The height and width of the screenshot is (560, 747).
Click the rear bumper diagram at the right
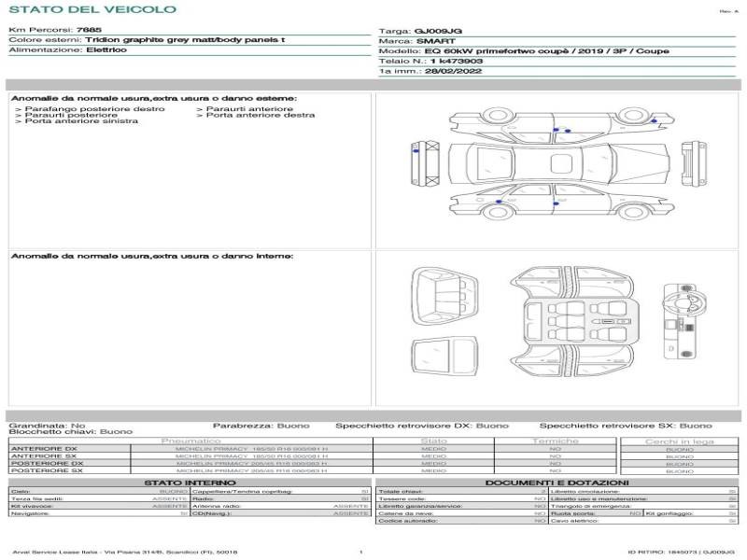pyautogui.click(x=694, y=164)
